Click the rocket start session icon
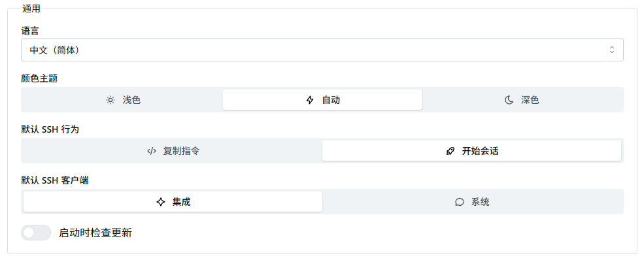 450,151
